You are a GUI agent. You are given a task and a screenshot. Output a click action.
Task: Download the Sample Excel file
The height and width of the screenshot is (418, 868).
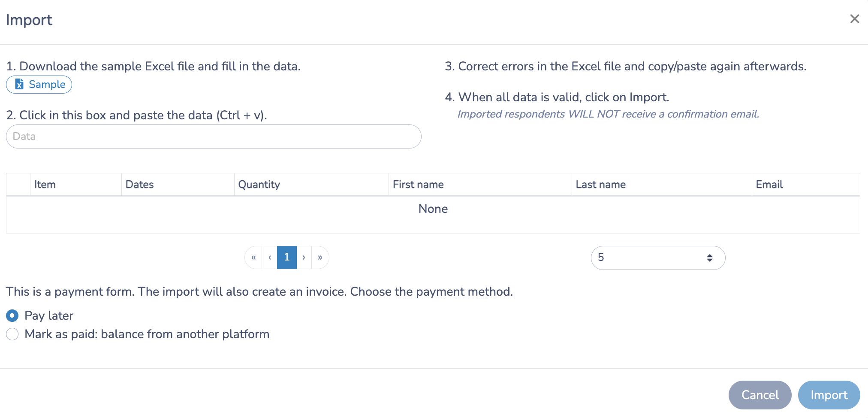pyautogui.click(x=39, y=85)
